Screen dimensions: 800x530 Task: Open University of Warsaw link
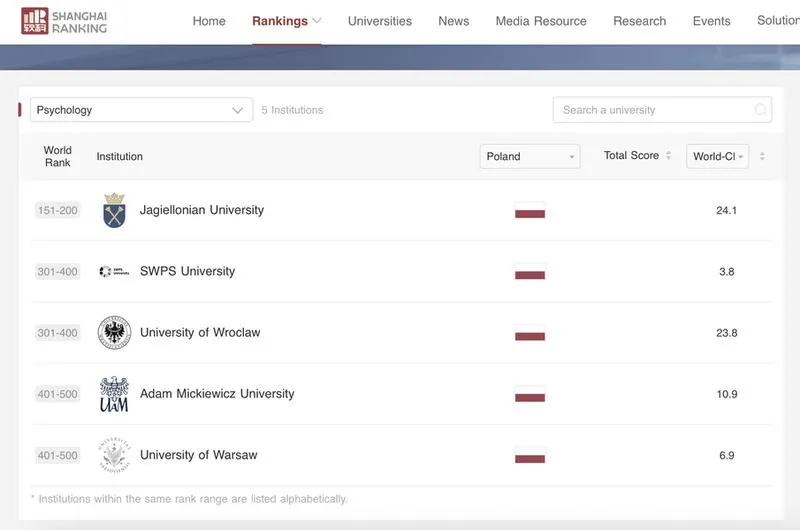click(x=198, y=455)
